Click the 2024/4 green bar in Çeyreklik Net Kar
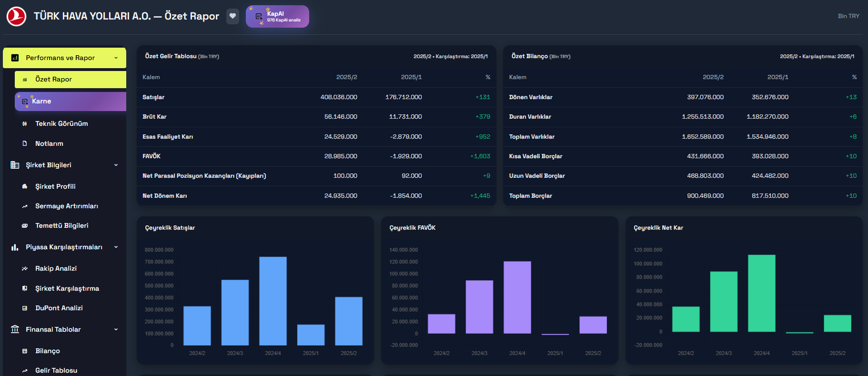868x376 pixels. pyautogui.click(x=761, y=293)
